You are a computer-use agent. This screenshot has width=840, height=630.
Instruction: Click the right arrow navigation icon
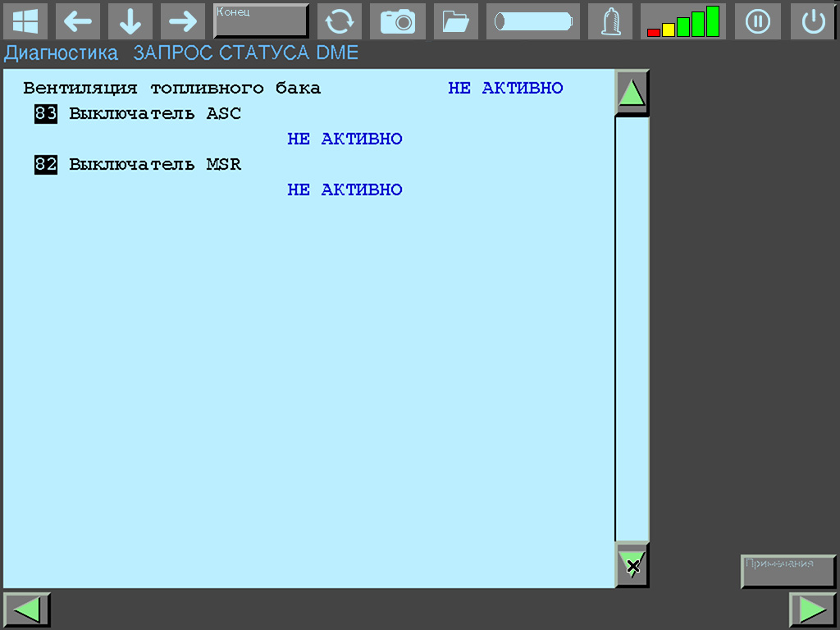pyautogui.click(x=182, y=21)
